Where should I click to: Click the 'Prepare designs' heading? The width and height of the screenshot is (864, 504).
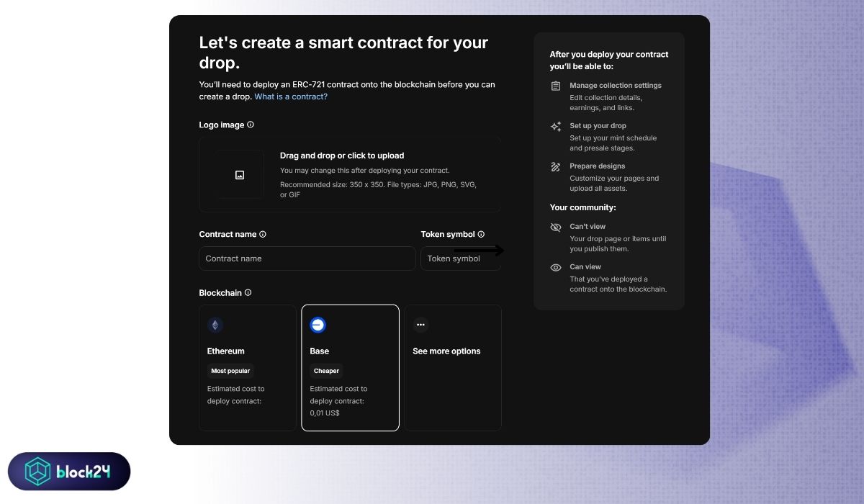click(598, 166)
